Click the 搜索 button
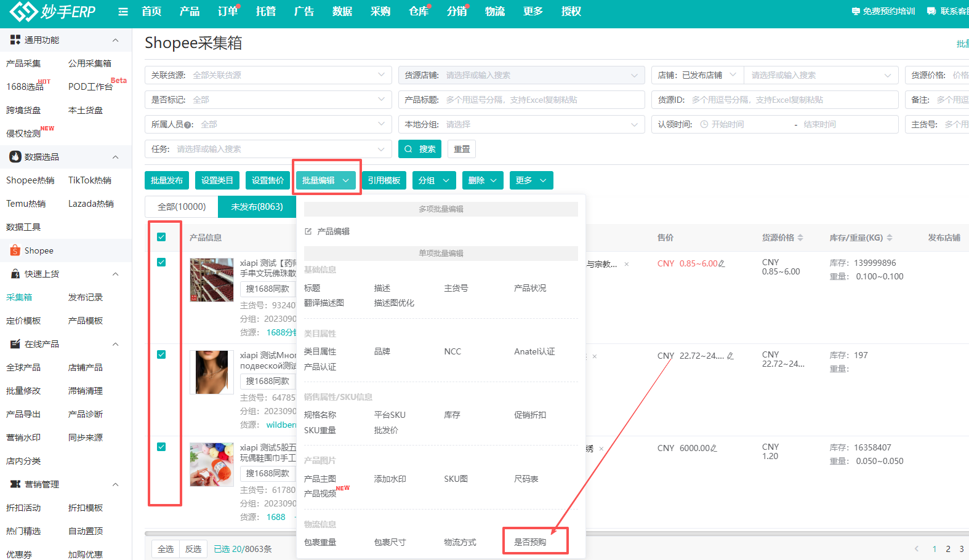969x560 pixels. coord(420,149)
